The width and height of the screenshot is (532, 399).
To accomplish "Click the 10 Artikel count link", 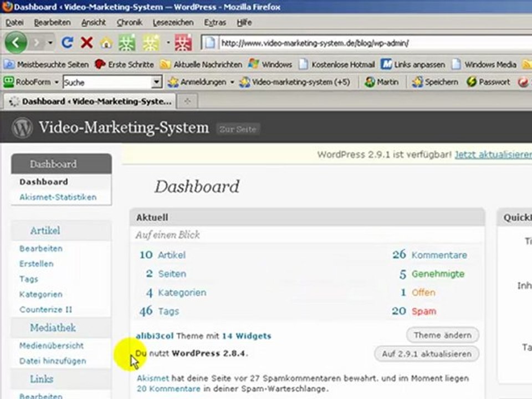I will pyautogui.click(x=162, y=255).
